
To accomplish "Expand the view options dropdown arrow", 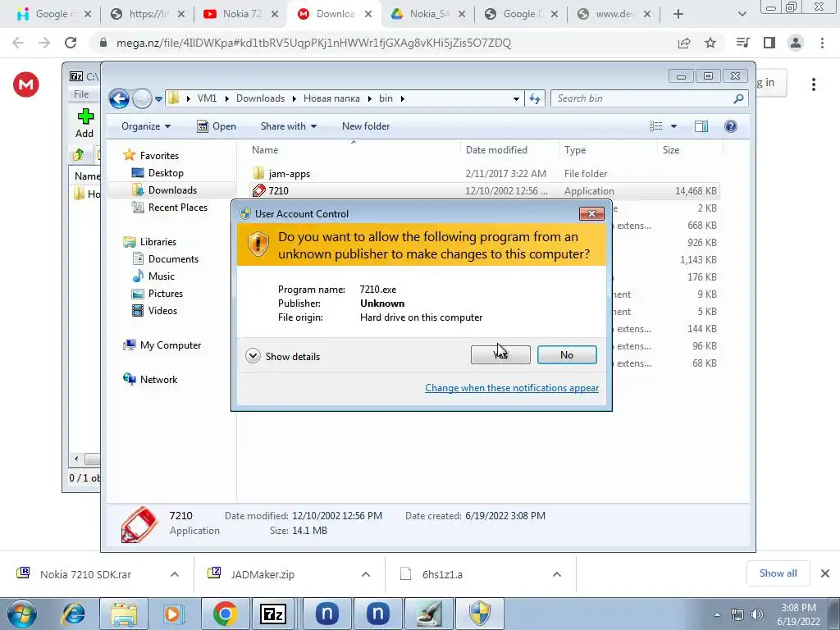I will point(674,126).
